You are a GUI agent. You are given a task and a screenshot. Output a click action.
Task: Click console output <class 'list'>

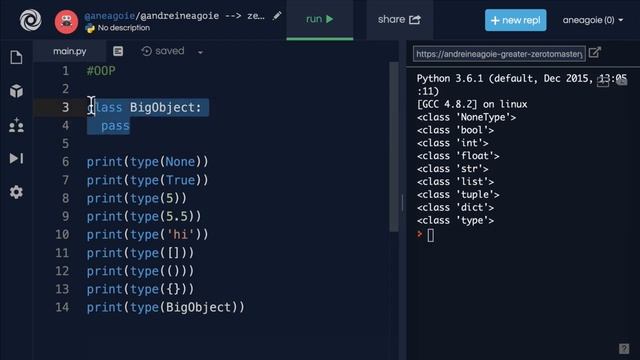click(x=455, y=182)
